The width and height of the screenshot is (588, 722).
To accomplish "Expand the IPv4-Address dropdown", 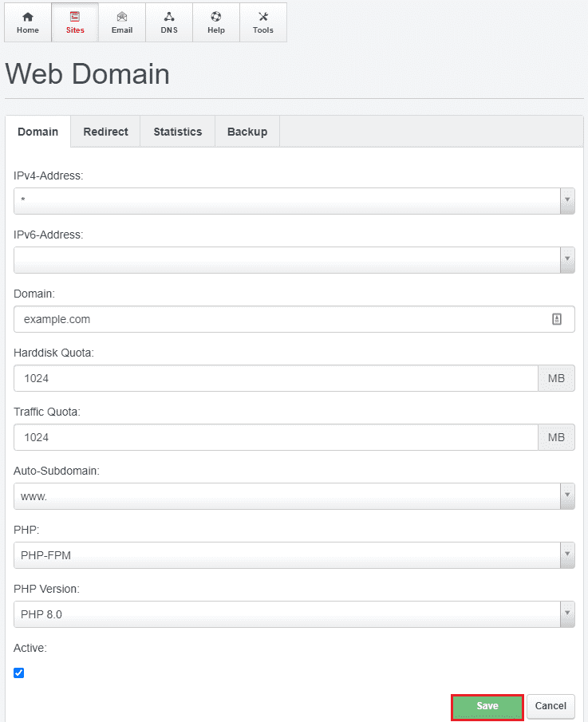I will click(294, 201).
